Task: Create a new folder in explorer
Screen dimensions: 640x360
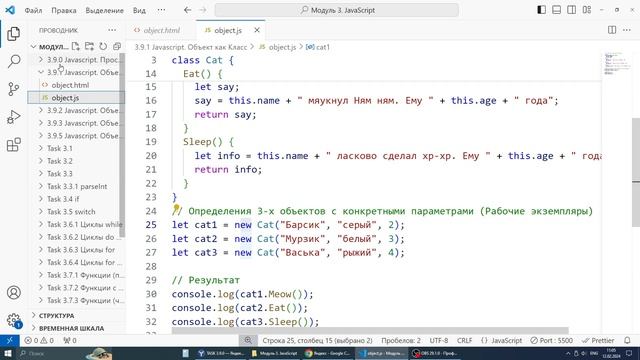Action: click(89, 47)
